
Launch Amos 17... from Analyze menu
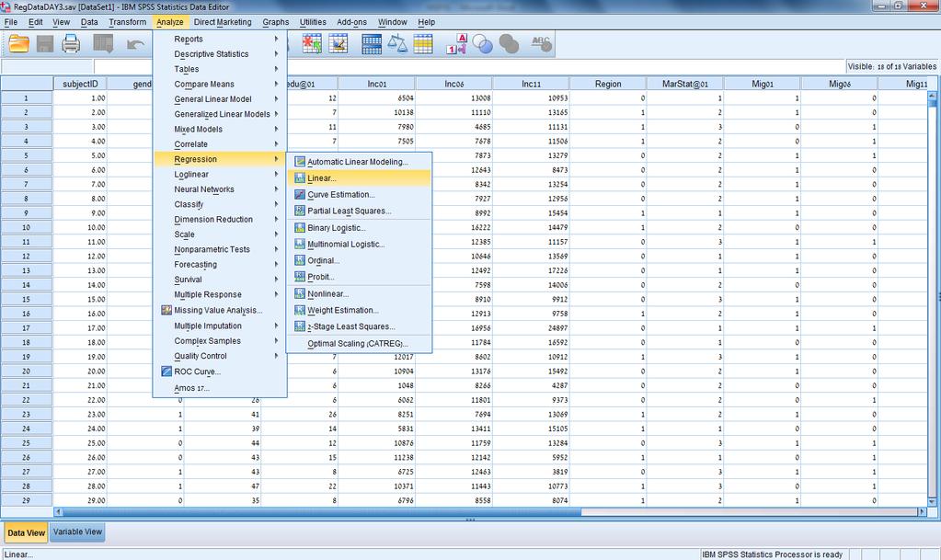[x=220, y=388]
